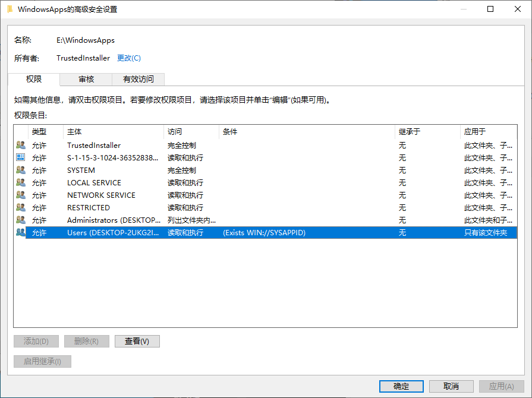Click the user-group icon beside RESTRICTED entry
532x398 pixels.
pyautogui.click(x=21, y=207)
